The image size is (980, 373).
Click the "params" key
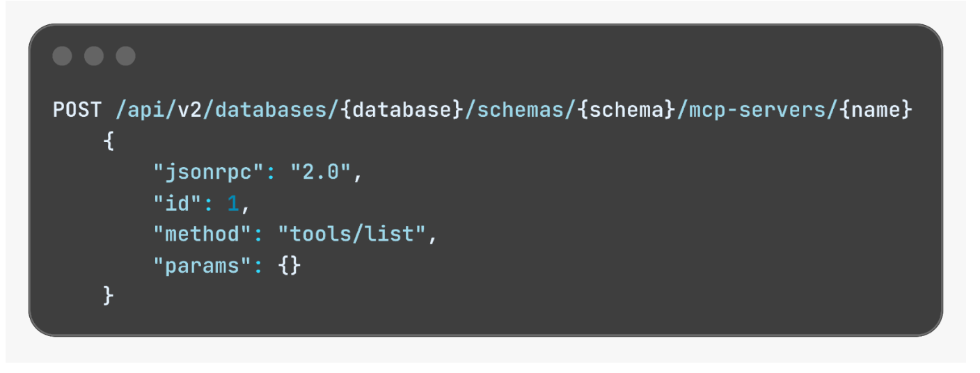coord(203,266)
